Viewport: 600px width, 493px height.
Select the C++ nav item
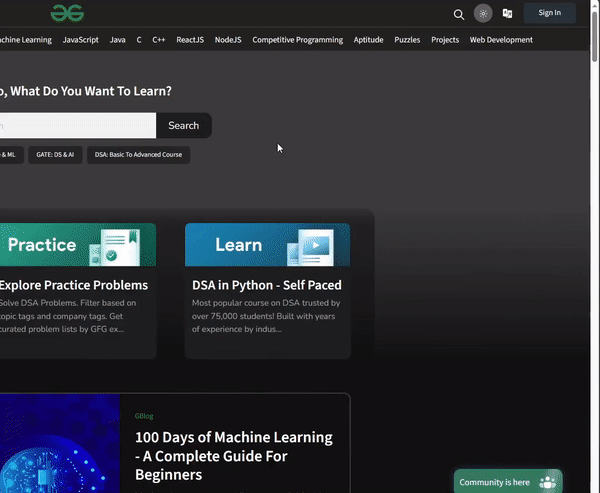(x=159, y=40)
